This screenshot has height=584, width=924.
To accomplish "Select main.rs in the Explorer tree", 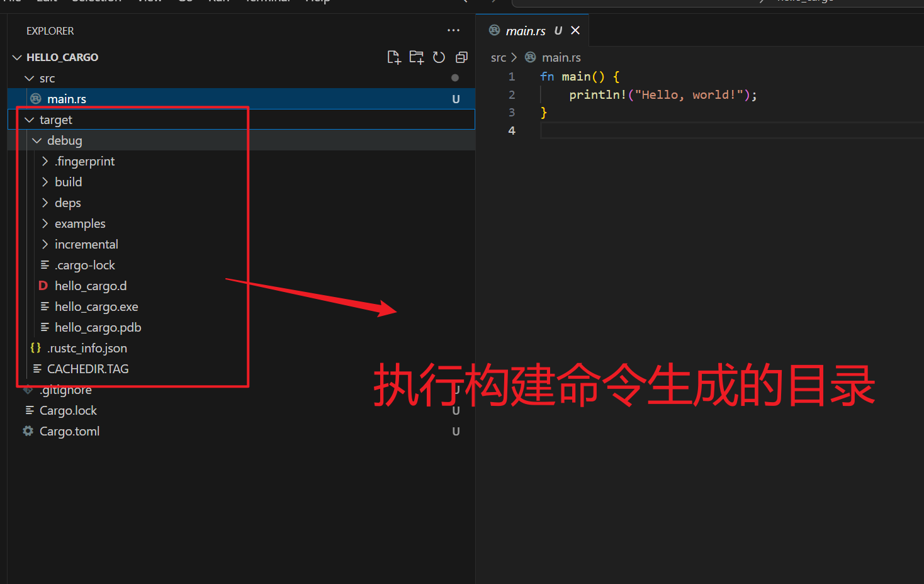I will (x=67, y=99).
